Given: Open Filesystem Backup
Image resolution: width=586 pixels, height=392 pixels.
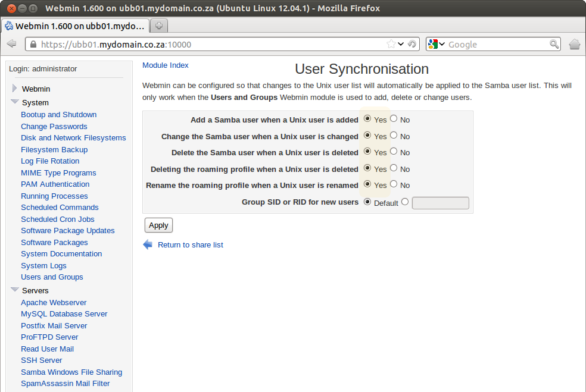Looking at the screenshot, I should pos(54,150).
